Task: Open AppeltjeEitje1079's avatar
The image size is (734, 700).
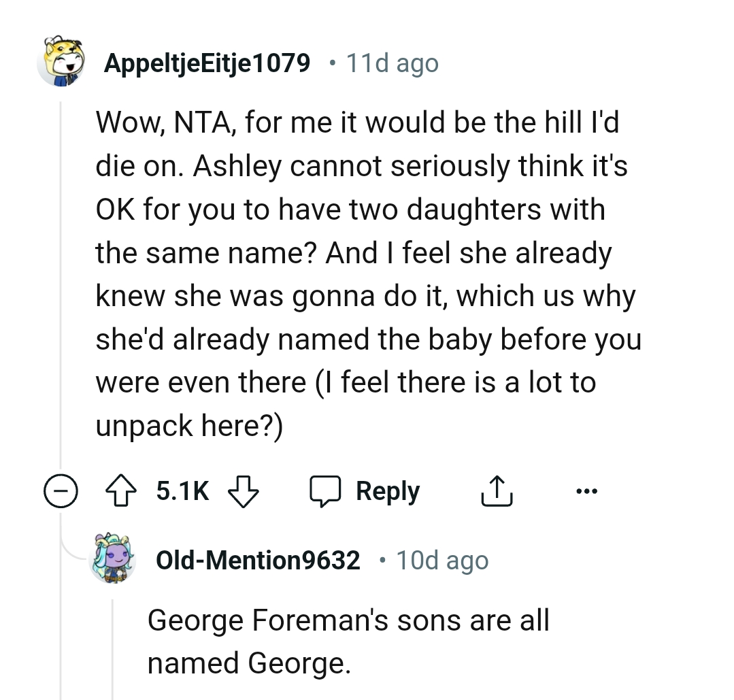Action: coord(61,61)
